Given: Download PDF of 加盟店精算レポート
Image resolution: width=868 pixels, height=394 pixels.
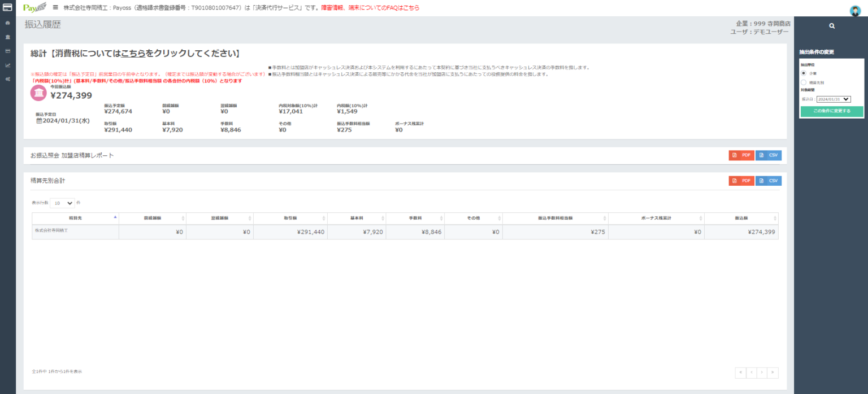Looking at the screenshot, I should click(x=741, y=155).
